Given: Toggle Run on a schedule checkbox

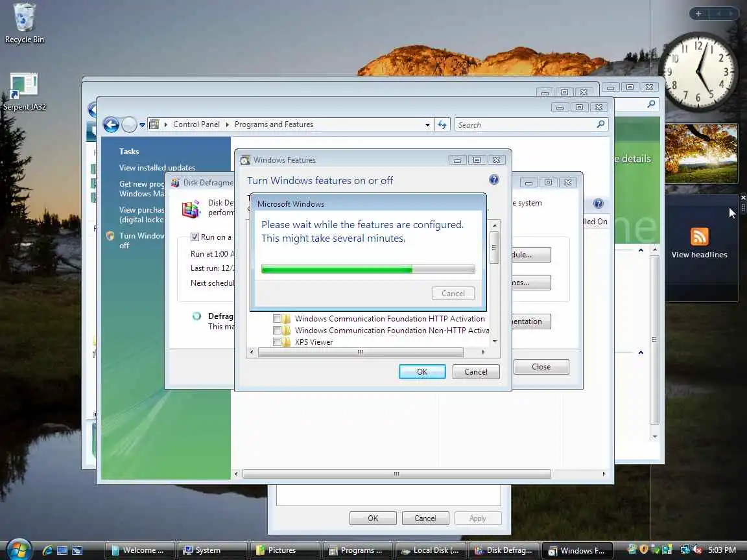Looking at the screenshot, I should (195, 237).
